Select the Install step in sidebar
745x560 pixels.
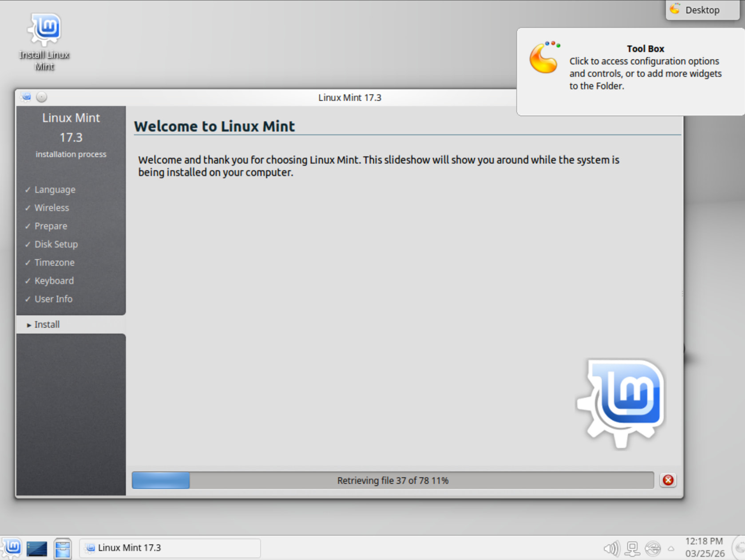pyautogui.click(x=47, y=324)
